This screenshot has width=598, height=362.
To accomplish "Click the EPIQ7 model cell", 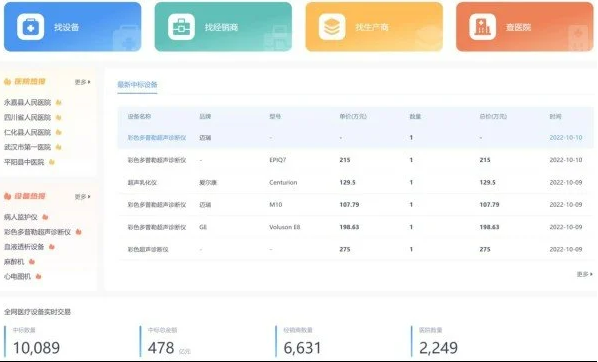I will 278,160.
